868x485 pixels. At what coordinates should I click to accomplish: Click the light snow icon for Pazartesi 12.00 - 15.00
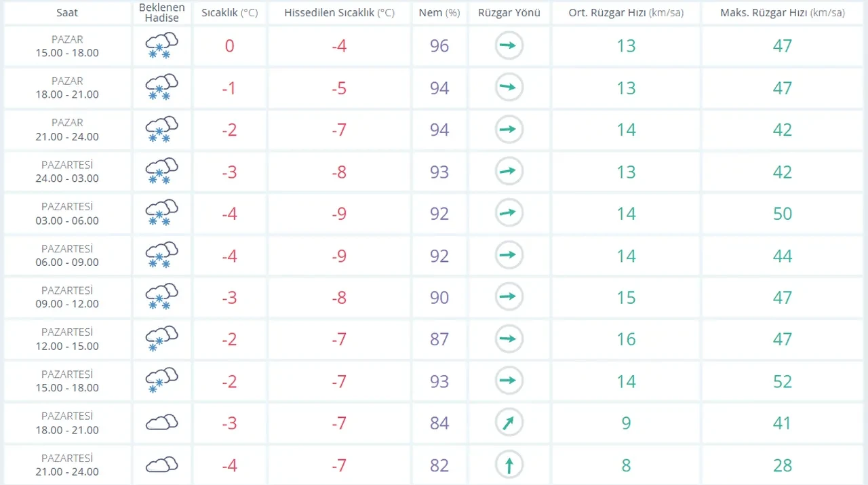tap(161, 339)
